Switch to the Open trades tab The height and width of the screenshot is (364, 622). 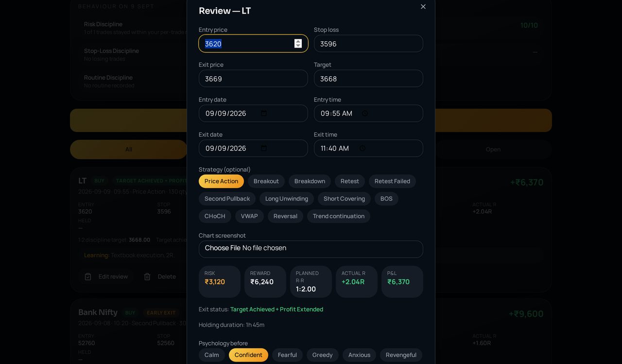(493, 149)
